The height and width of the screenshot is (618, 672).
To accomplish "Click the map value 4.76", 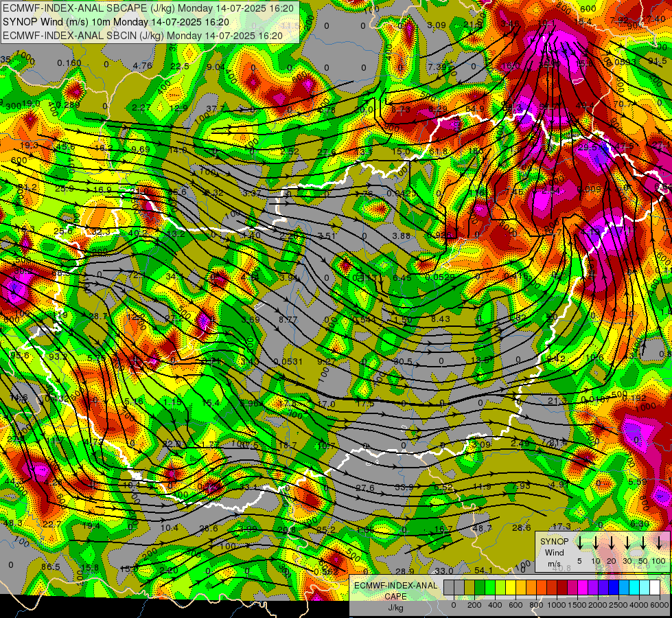I will 142,66.
